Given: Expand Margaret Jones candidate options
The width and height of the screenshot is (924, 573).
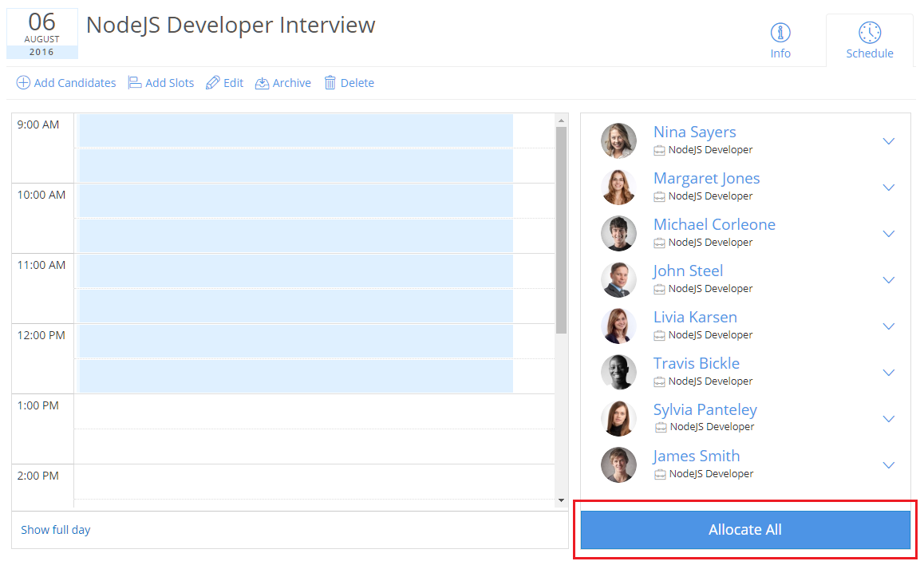Looking at the screenshot, I should [889, 188].
